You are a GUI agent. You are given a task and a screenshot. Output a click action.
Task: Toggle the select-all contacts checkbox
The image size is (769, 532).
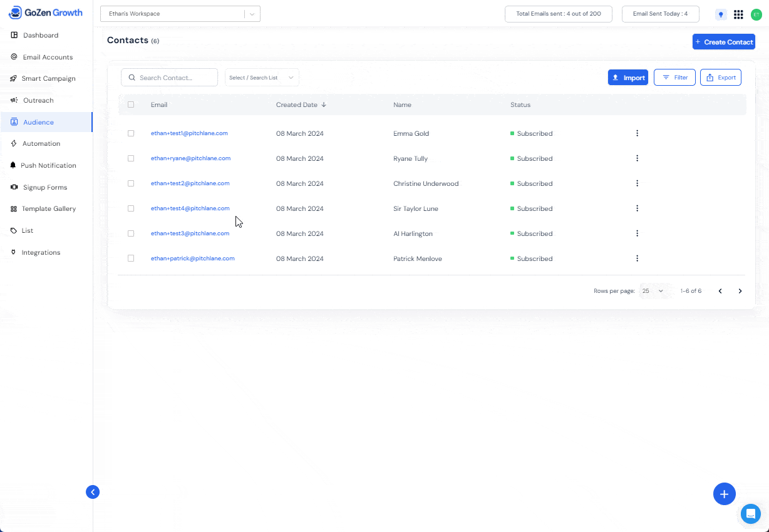(131, 105)
